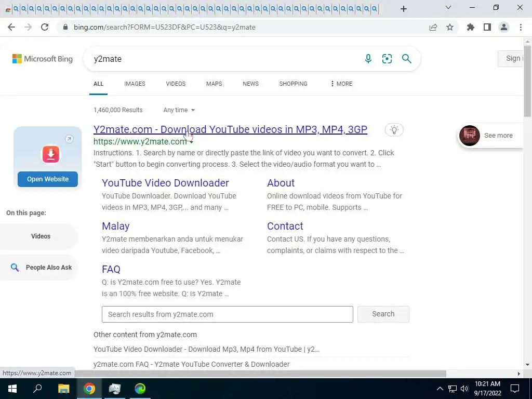Click the lightbulb insight icon beside result
This screenshot has height=399, width=532.
[x=394, y=129]
